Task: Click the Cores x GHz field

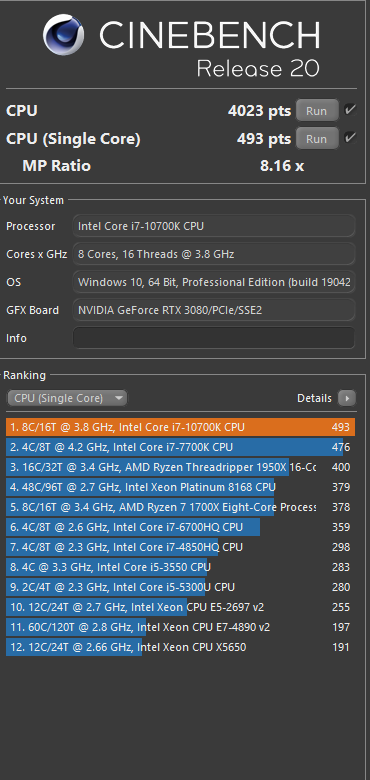Action: 214,254
